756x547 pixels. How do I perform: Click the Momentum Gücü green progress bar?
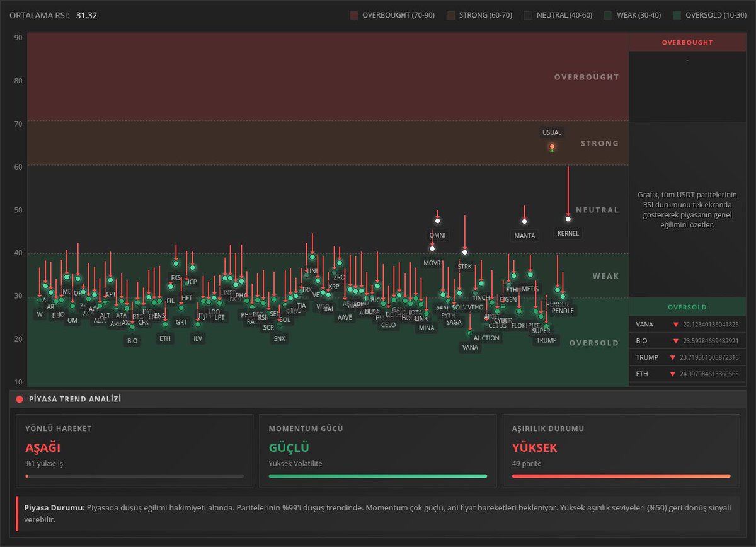378,476
